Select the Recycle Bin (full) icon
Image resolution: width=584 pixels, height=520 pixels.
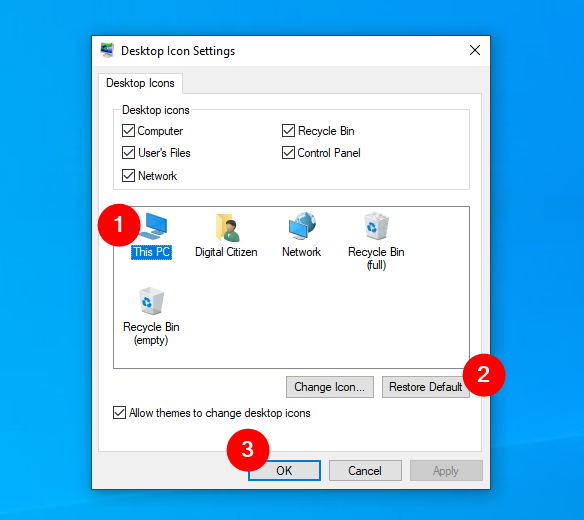click(x=376, y=226)
